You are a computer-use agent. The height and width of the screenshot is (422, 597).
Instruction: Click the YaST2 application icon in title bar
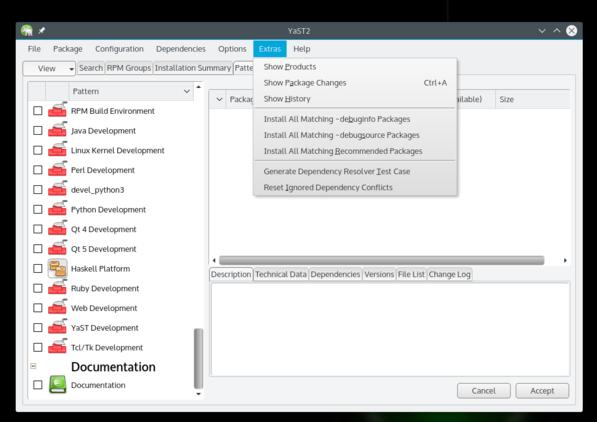[x=27, y=30]
